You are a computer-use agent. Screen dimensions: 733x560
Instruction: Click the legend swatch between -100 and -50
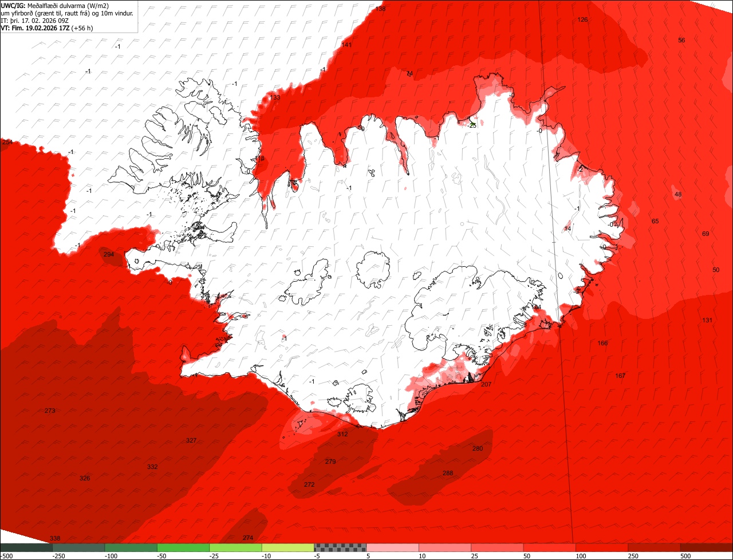(x=131, y=547)
